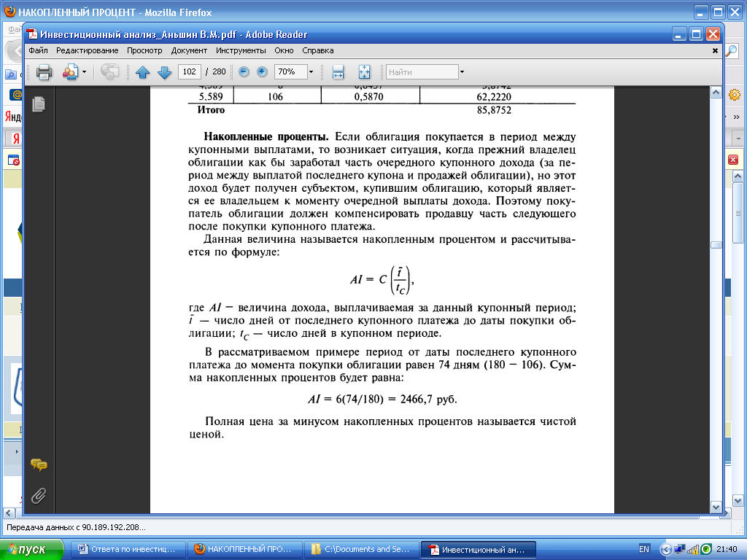This screenshot has width=747, height=560.
Task: Click the document vertical scrollbar thumb
Action: pyautogui.click(x=716, y=245)
